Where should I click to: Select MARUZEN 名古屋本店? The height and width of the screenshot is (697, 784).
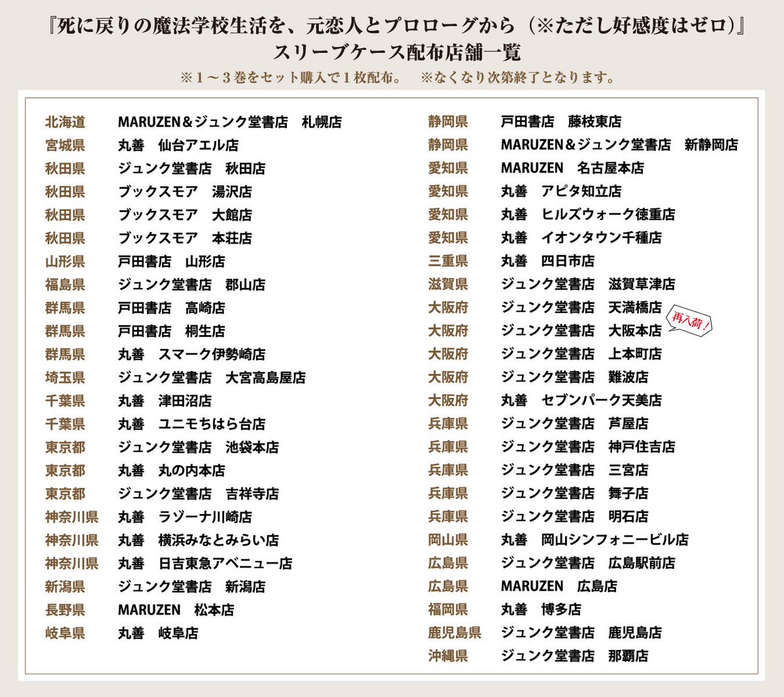pyautogui.click(x=572, y=168)
